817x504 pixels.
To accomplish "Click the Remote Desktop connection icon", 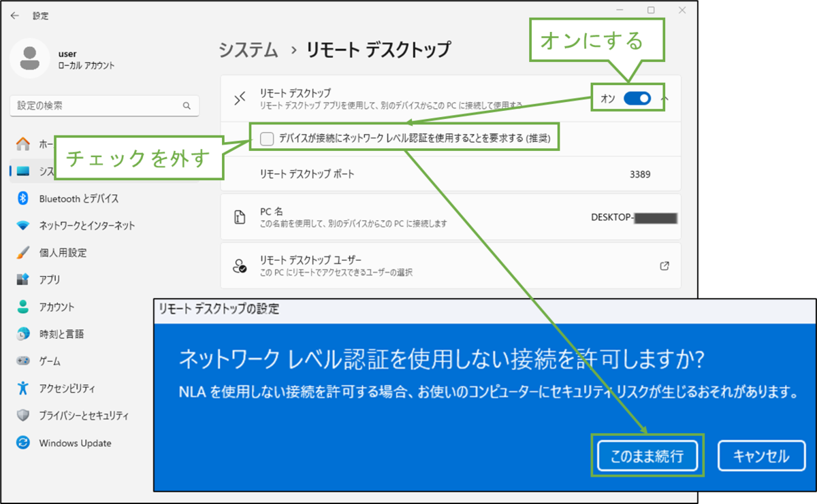I will click(x=239, y=99).
